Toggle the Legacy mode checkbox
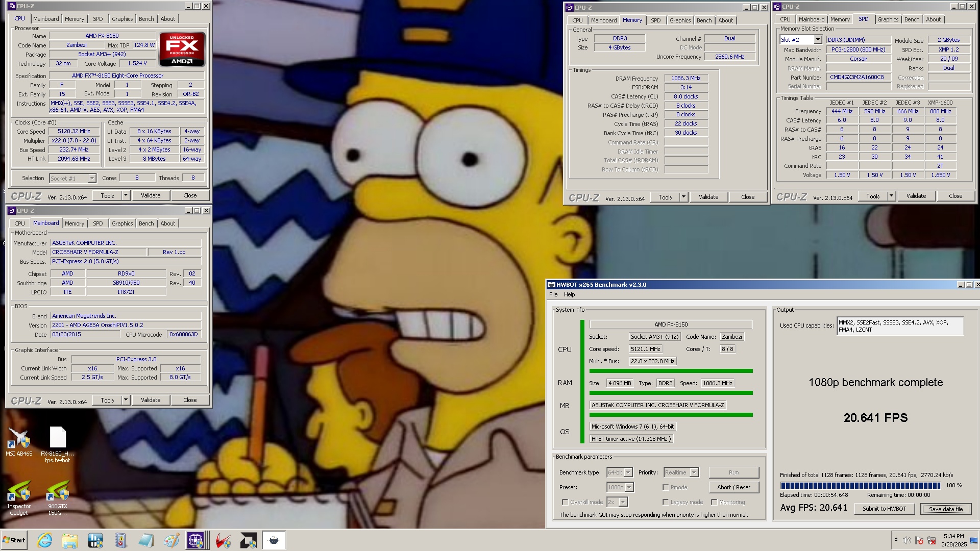The width and height of the screenshot is (980, 551). pyautogui.click(x=666, y=502)
